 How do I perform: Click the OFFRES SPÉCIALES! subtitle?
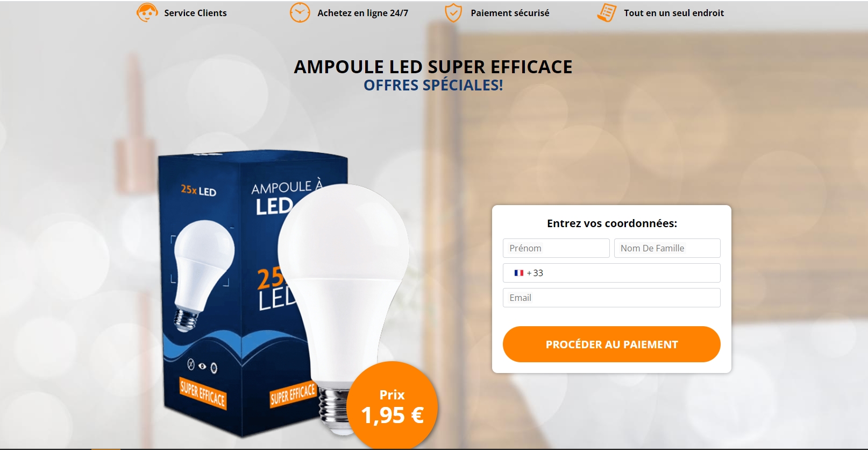coord(433,85)
